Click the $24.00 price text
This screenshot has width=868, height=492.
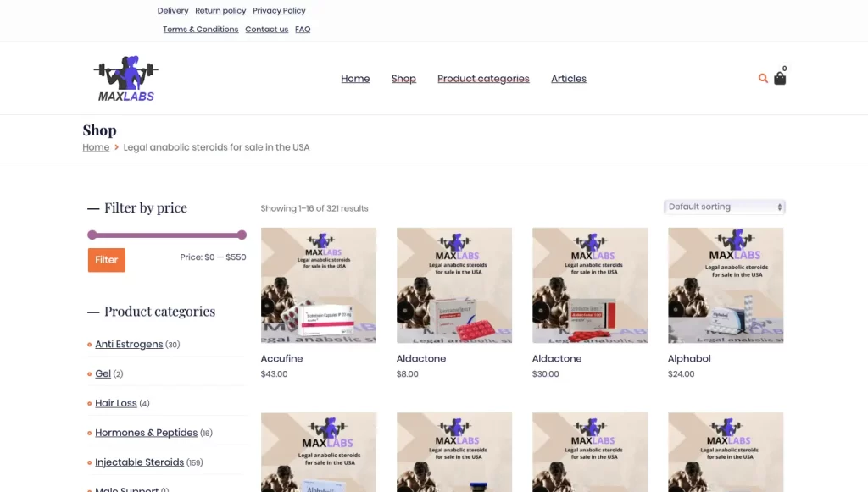681,374
